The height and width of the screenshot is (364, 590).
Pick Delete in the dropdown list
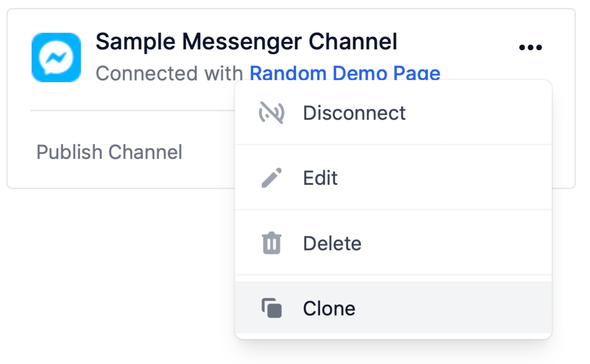(393, 243)
